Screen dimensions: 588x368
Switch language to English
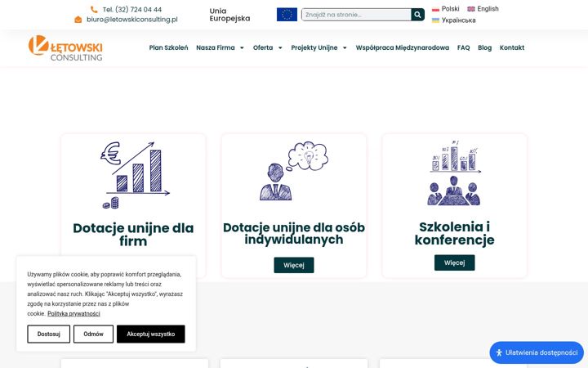[488, 9]
